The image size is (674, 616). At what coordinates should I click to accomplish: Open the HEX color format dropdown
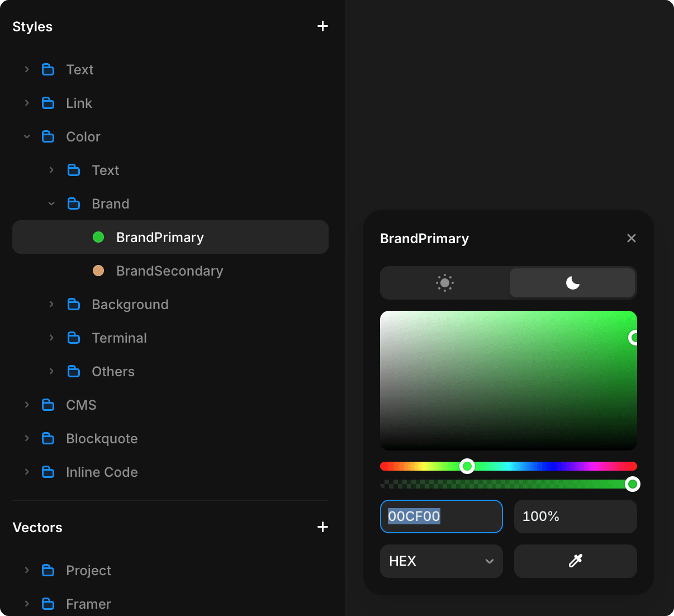[442, 561]
